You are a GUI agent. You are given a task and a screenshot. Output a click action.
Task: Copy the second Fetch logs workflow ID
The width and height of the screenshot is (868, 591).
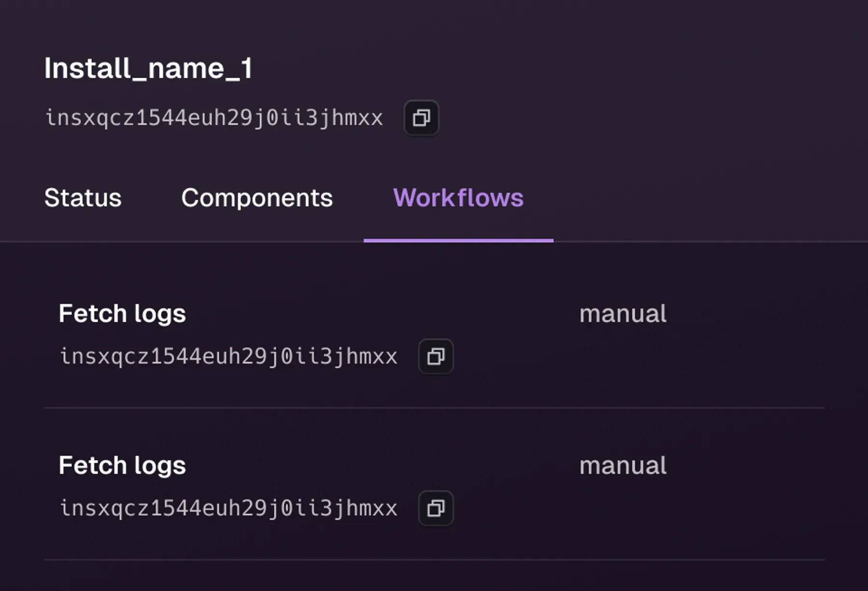click(x=435, y=508)
